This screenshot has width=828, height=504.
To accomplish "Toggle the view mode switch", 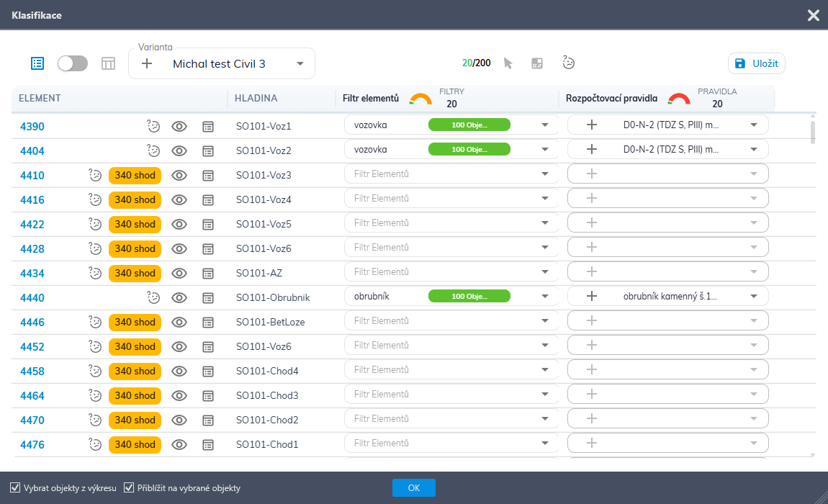I will [x=73, y=63].
